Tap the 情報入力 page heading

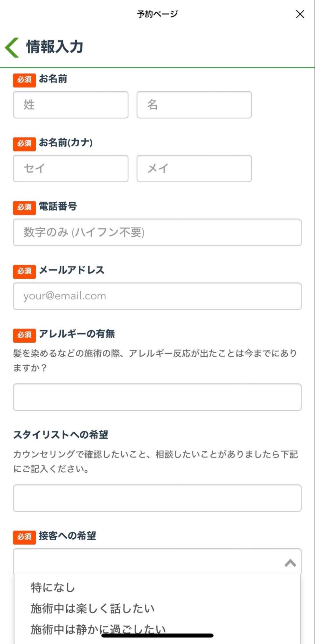click(55, 47)
